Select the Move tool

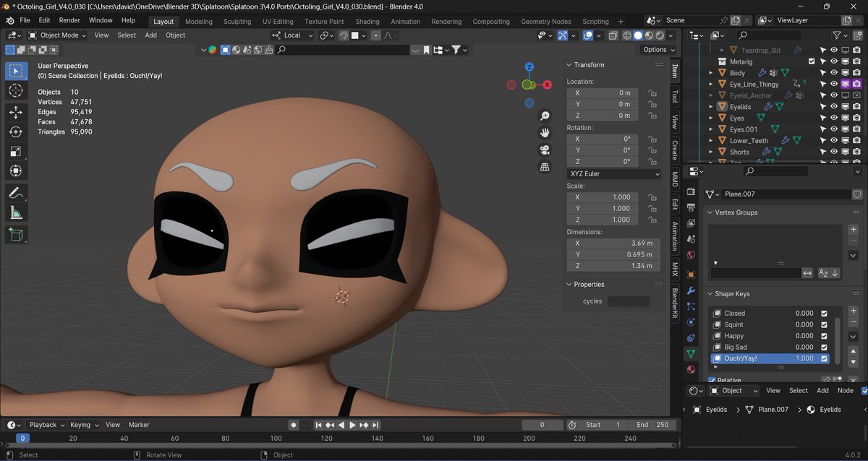[15, 112]
